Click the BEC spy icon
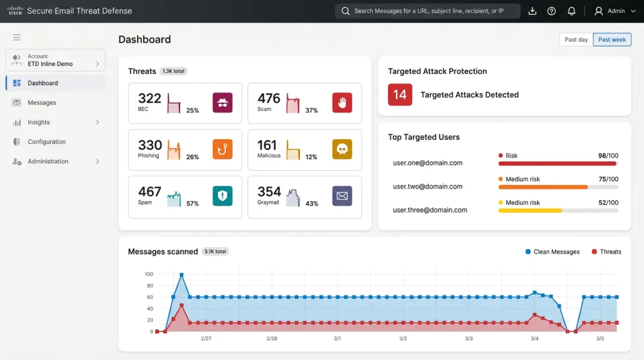The height and width of the screenshot is (360, 644). tap(222, 103)
